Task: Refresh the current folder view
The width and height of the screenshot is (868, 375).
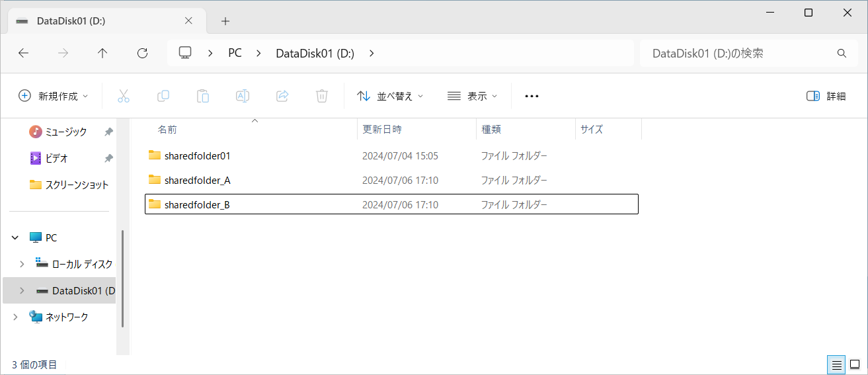Action: tap(142, 54)
